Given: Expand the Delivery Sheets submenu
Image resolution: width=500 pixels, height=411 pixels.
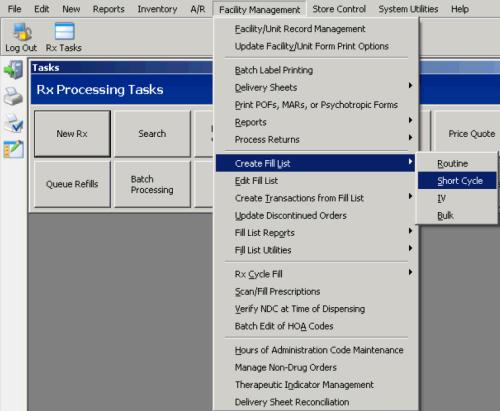Looking at the screenshot, I should tap(315, 87).
